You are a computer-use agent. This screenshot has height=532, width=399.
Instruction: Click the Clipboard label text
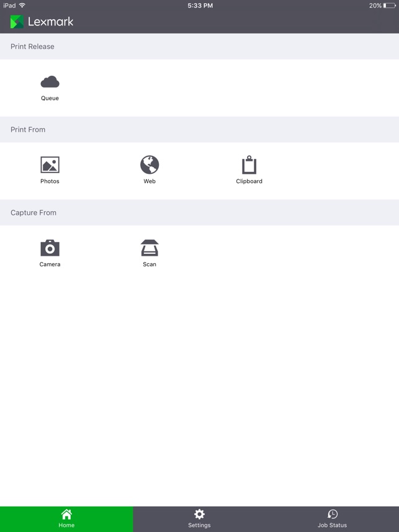click(x=249, y=181)
